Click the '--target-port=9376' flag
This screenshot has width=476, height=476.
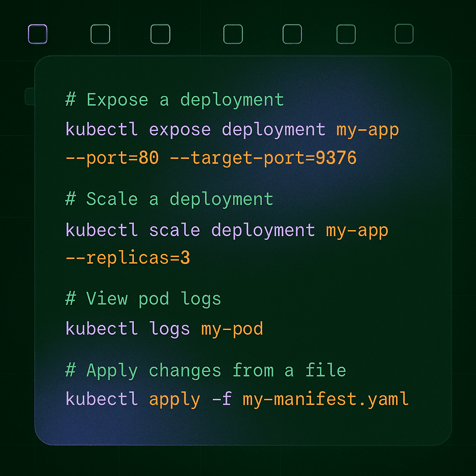click(263, 158)
